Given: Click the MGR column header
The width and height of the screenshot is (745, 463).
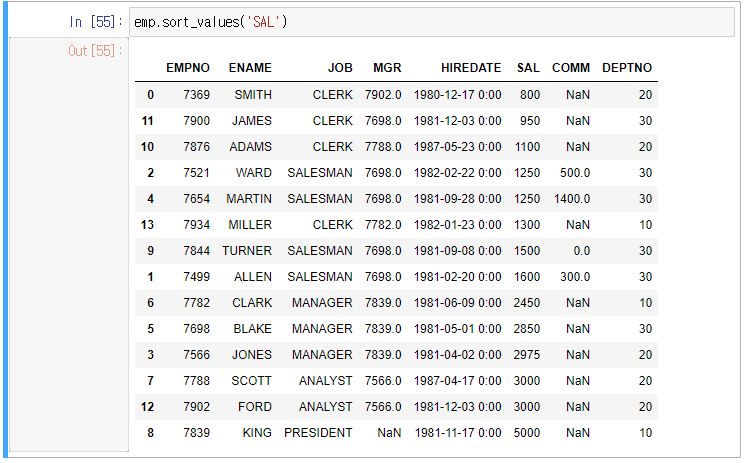Looking at the screenshot, I should [x=387, y=68].
